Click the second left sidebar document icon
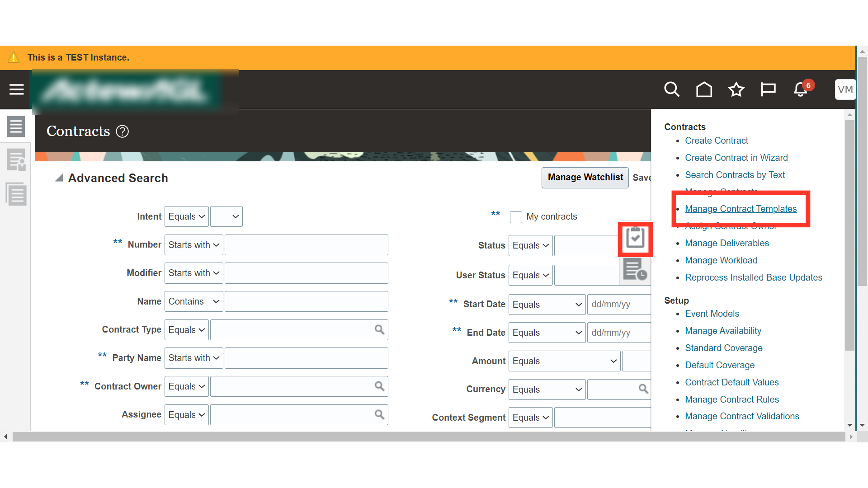 point(16,160)
